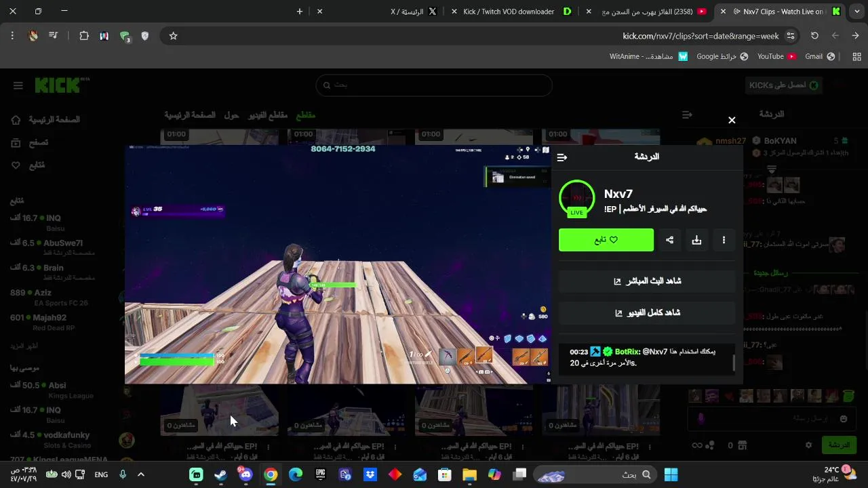Open chat settings gear icon
This screenshot has height=488, width=868.
(808, 445)
